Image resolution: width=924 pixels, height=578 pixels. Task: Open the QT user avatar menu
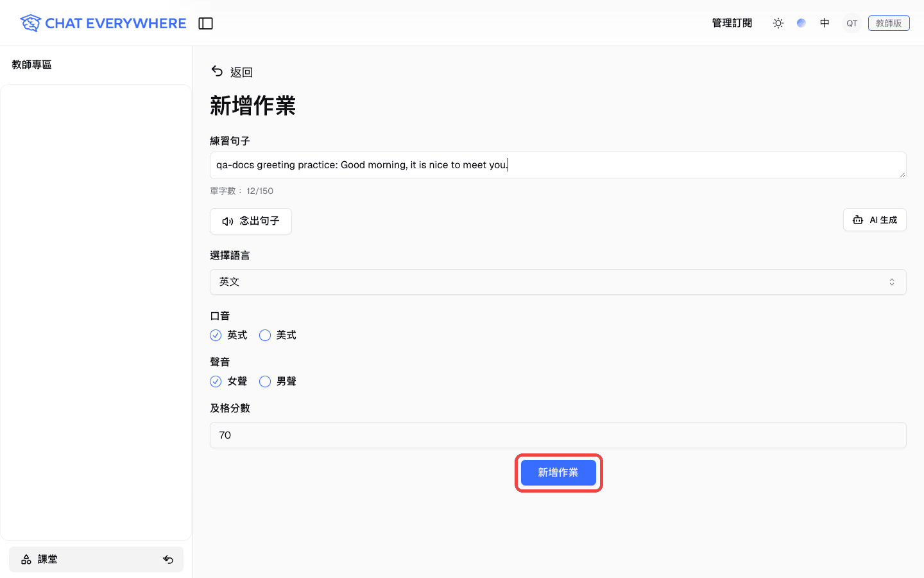pos(851,23)
